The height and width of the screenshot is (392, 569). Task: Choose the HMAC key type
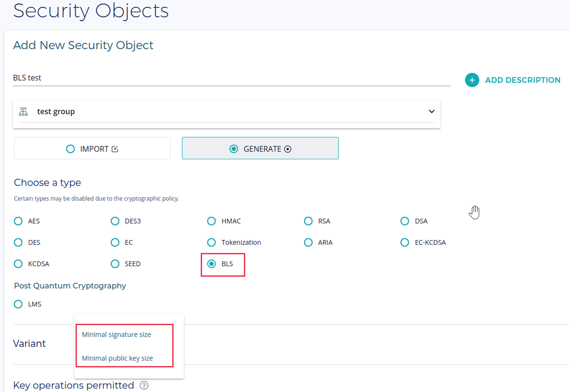212,221
